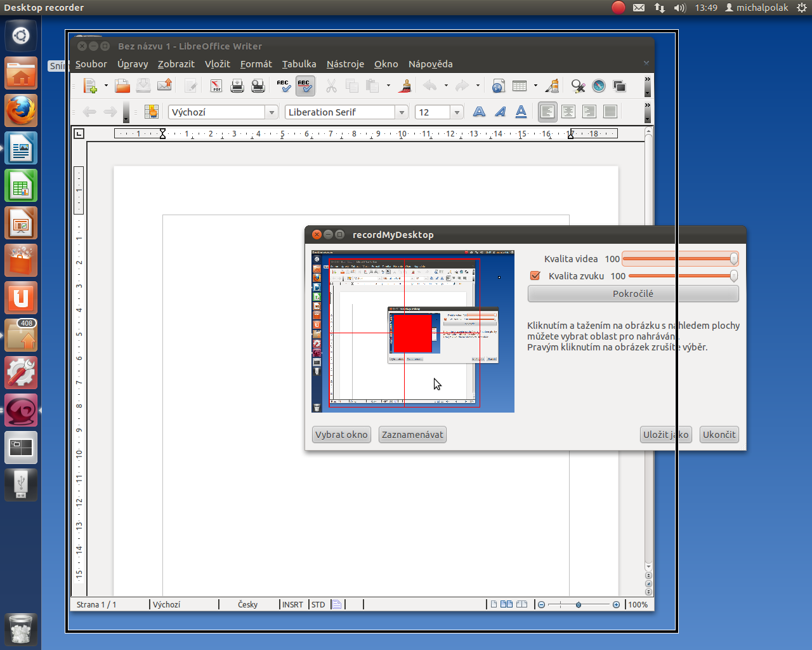Switch to single-page view layout icon
This screenshot has height=650, width=812.
tap(494, 604)
